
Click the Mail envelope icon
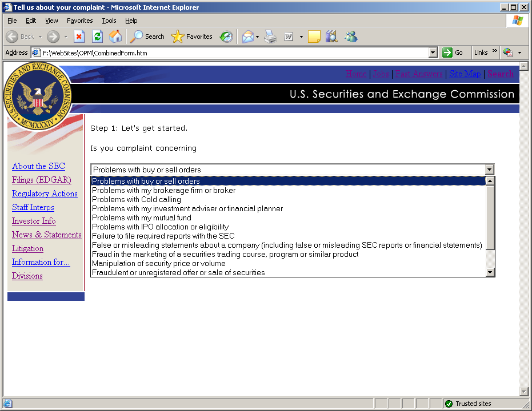[248, 37]
